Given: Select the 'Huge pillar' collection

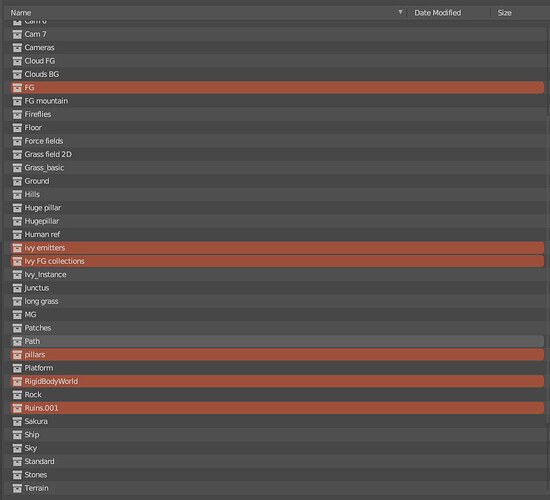Looking at the screenshot, I should (x=277, y=208).
